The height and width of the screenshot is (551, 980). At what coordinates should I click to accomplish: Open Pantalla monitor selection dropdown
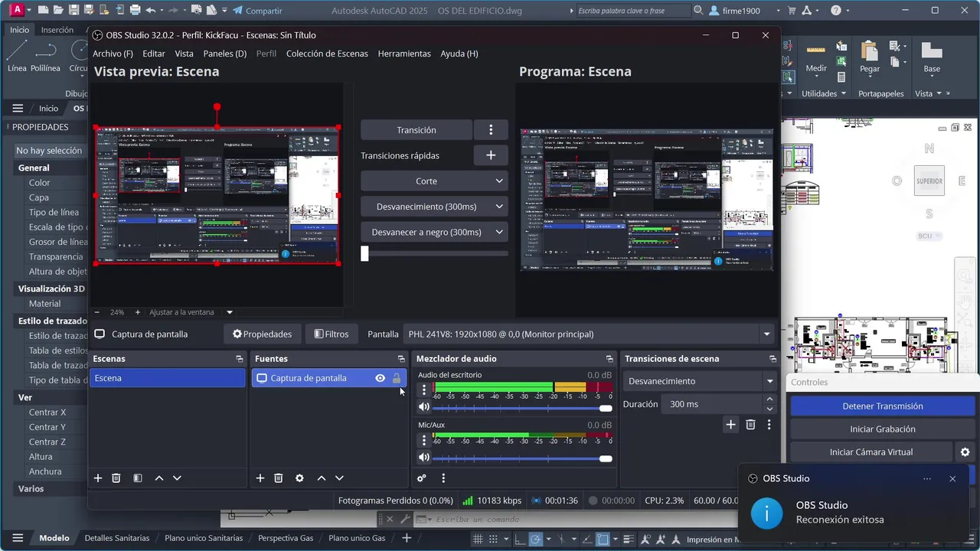pyautogui.click(x=589, y=334)
